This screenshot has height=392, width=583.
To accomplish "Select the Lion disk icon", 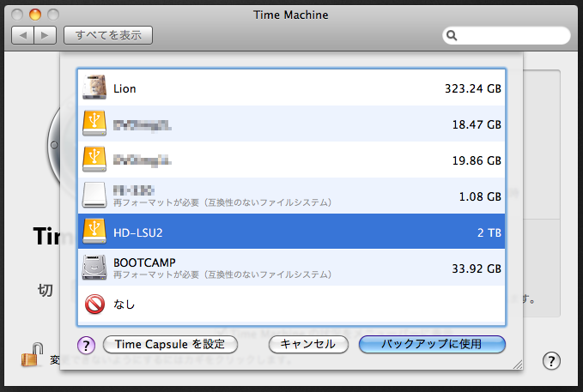I will 94,87.
